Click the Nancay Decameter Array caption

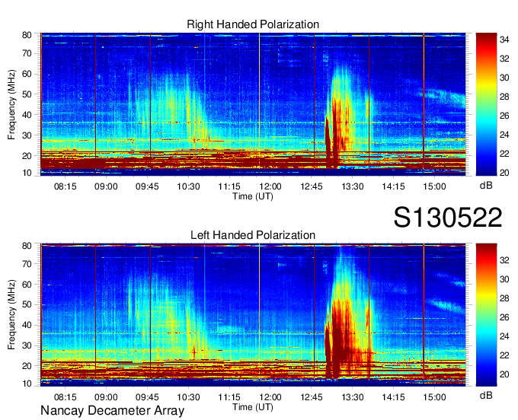point(112,411)
